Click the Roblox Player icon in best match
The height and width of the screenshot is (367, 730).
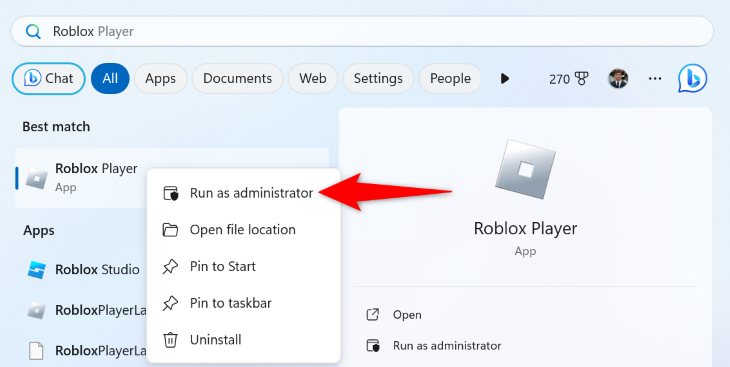[x=37, y=179]
